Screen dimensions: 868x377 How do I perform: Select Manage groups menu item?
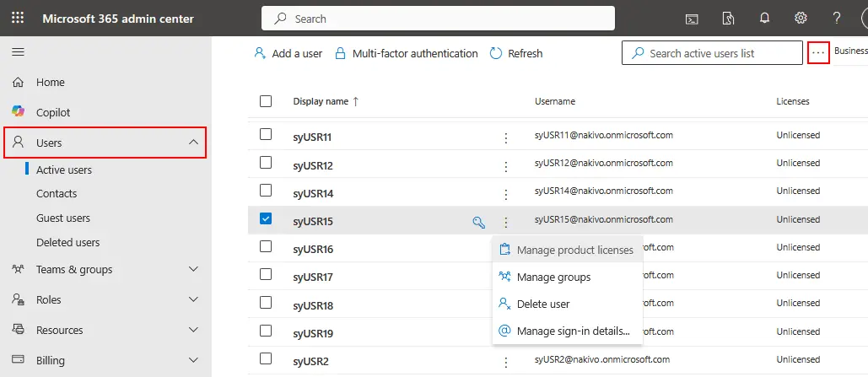coord(568,277)
